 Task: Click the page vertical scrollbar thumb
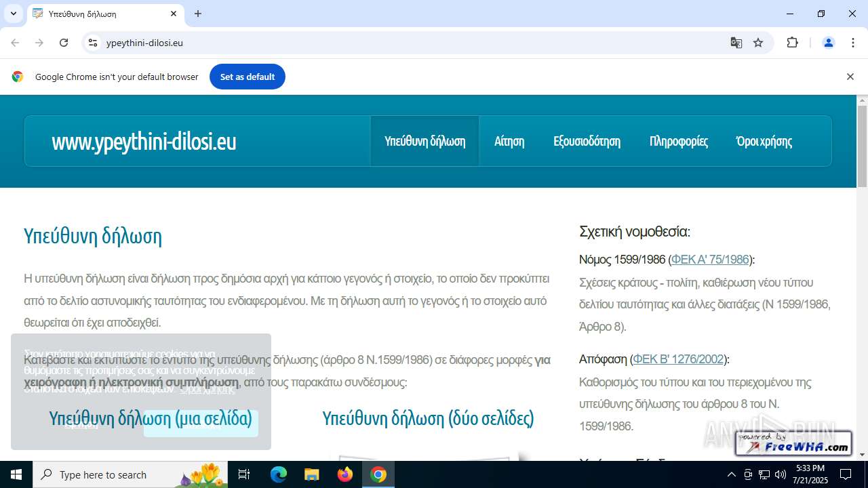coord(862,146)
